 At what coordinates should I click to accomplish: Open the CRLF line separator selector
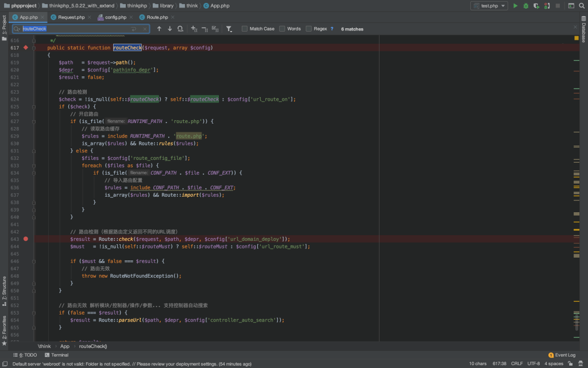click(517, 364)
